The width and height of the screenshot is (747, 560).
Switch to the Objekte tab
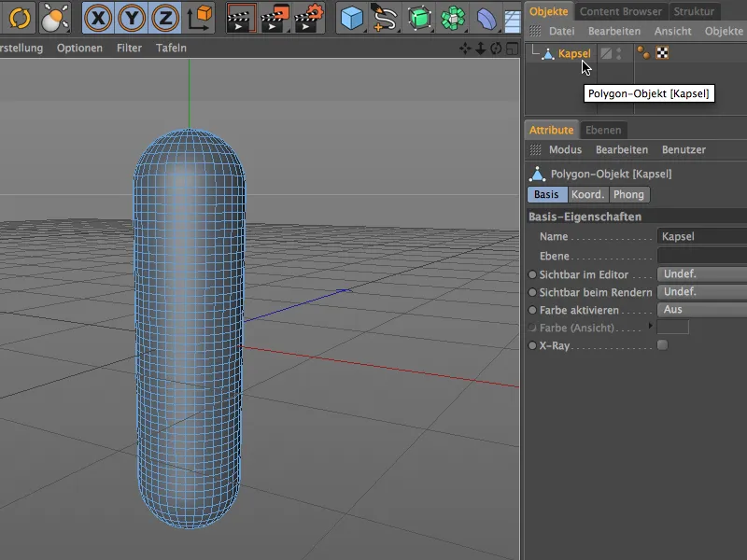pos(548,11)
